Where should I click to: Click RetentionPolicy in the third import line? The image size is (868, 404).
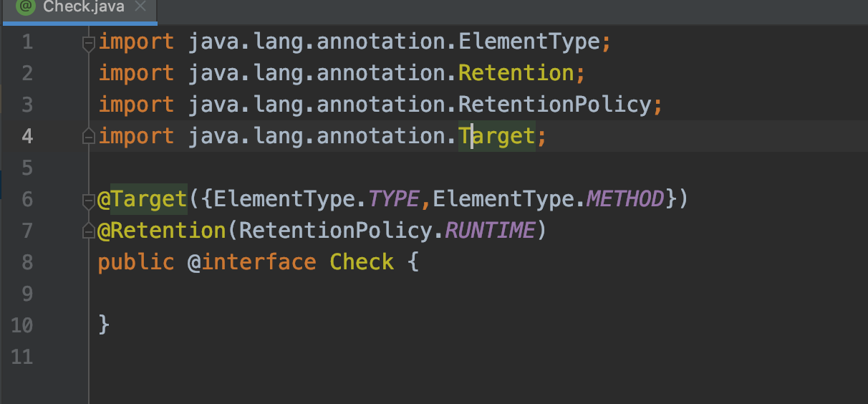point(554,105)
